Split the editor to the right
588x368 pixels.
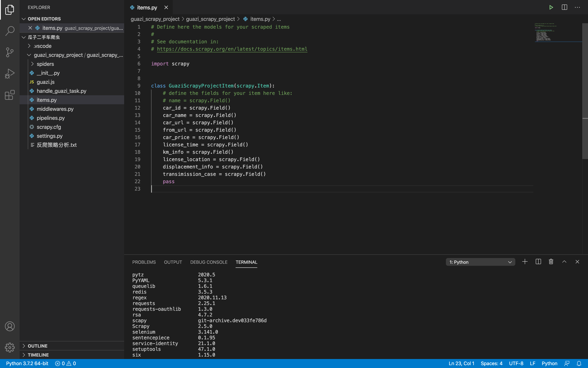[564, 7]
